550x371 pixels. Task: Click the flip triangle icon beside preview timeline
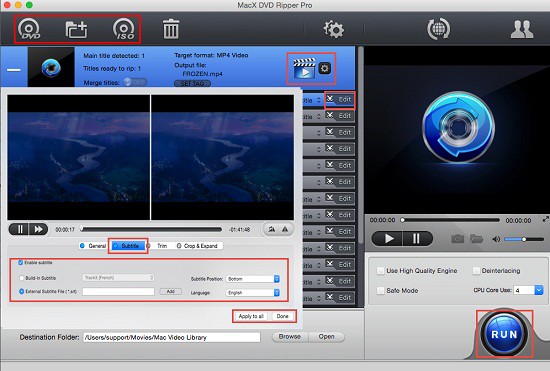coord(285,229)
